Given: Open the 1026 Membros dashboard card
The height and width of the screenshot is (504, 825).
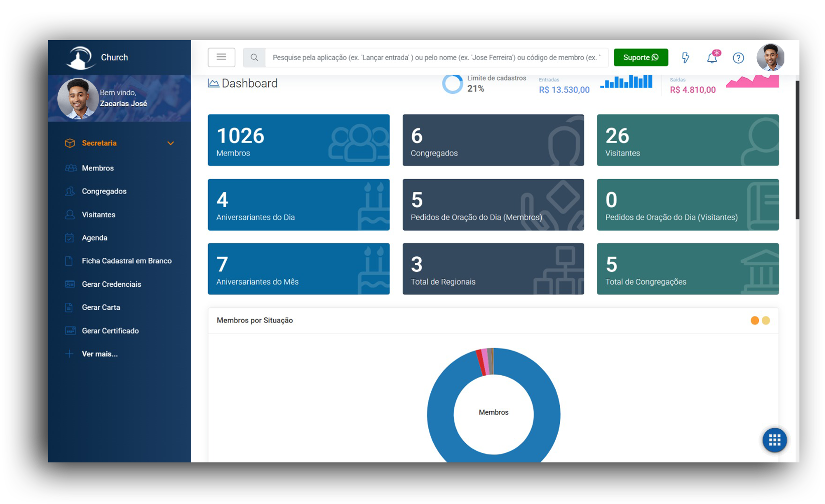Looking at the screenshot, I should point(298,140).
